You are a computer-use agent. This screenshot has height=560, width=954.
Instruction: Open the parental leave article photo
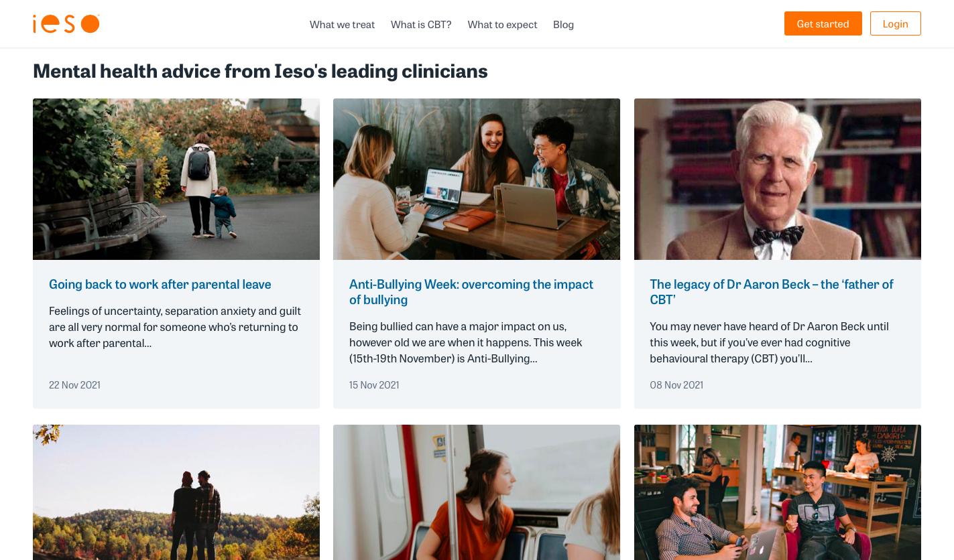point(176,179)
